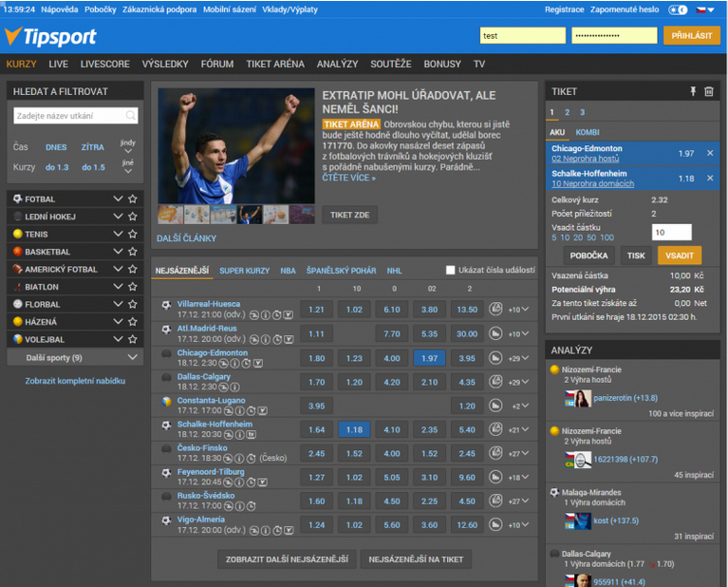Filter odds up to 1.3
Image resolution: width=728 pixels, height=587 pixels.
click(x=57, y=167)
